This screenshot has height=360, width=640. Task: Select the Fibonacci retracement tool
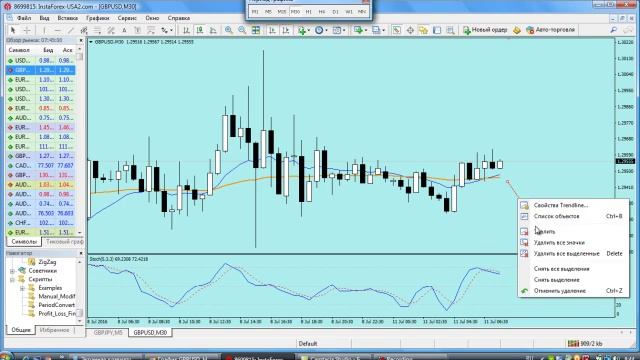point(97,30)
